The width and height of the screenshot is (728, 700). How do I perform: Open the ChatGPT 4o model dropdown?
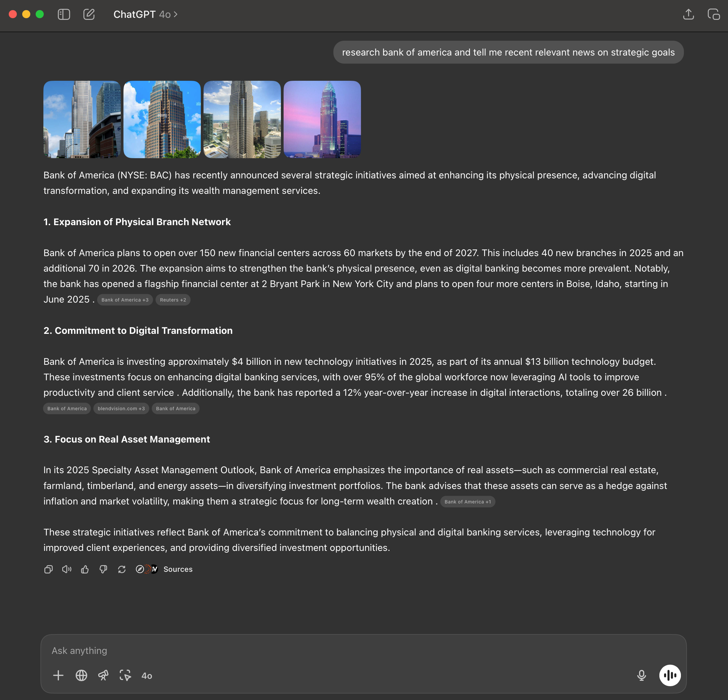click(145, 14)
